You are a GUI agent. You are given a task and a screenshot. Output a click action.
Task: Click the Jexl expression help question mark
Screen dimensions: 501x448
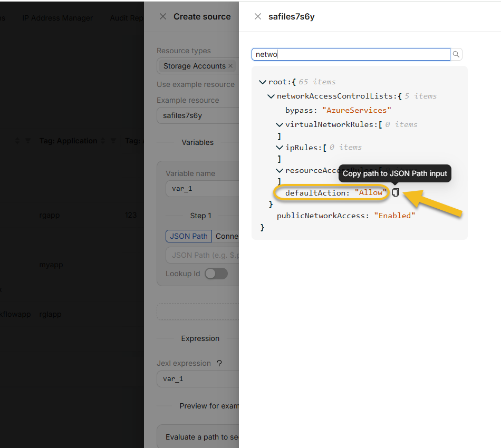click(x=219, y=363)
